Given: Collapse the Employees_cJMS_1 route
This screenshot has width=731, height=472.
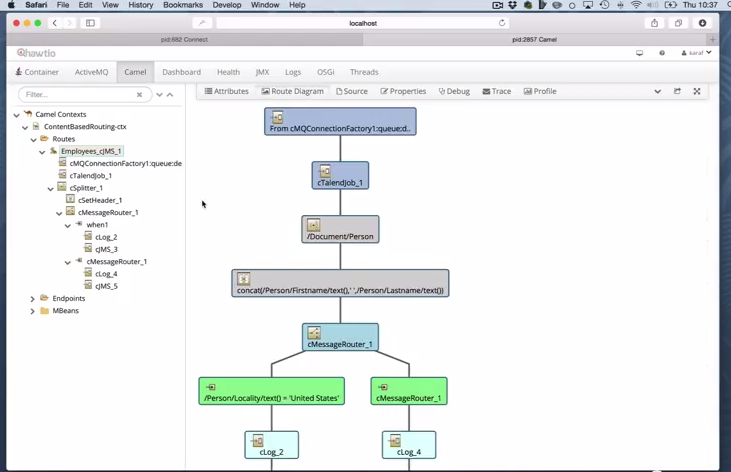Looking at the screenshot, I should click(42, 152).
